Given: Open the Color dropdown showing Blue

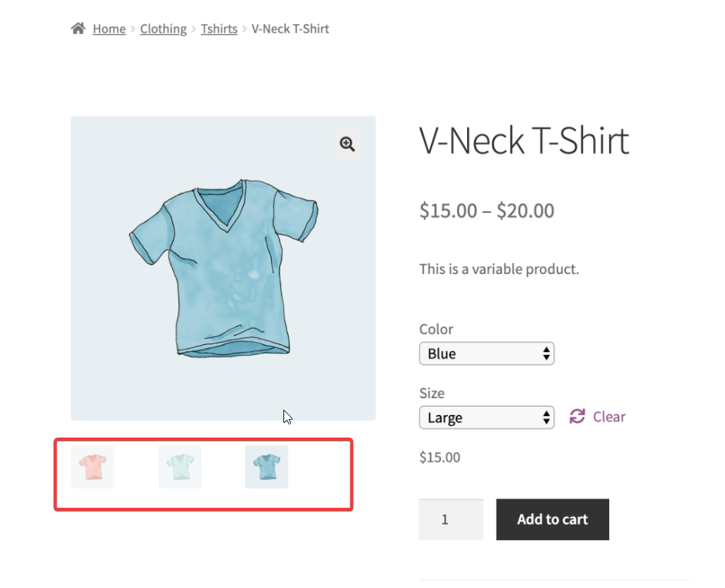Looking at the screenshot, I should click(x=486, y=353).
